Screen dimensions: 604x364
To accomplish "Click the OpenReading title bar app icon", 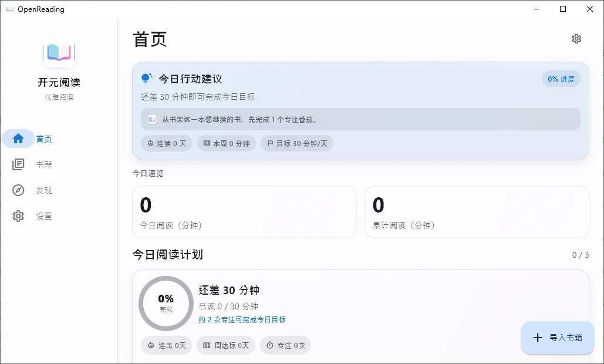I will tap(9, 9).
